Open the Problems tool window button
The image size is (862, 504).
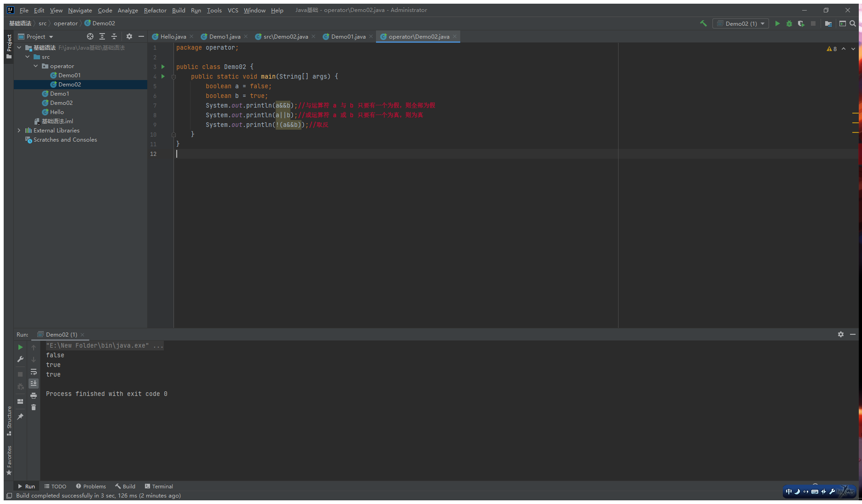pos(91,486)
